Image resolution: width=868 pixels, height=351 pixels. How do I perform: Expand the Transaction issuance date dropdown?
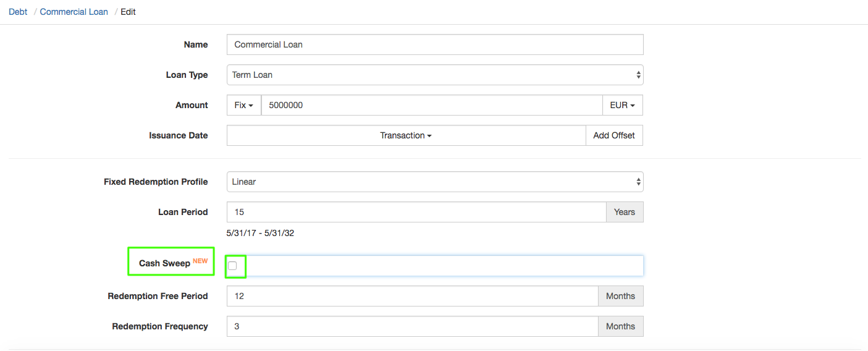pos(406,135)
